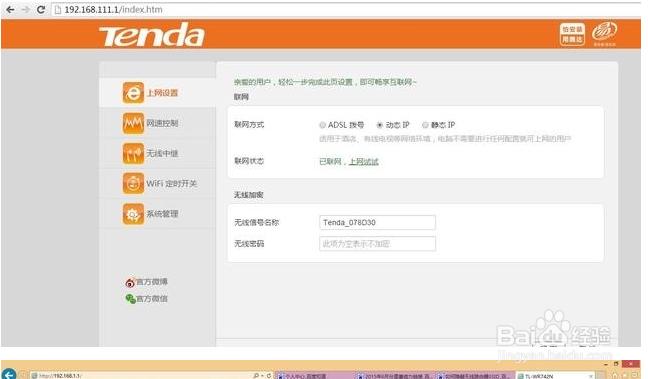Image resolution: width=648 pixels, height=379 pixels.
Task: Click the 联网状态 label
Action: [249, 161]
